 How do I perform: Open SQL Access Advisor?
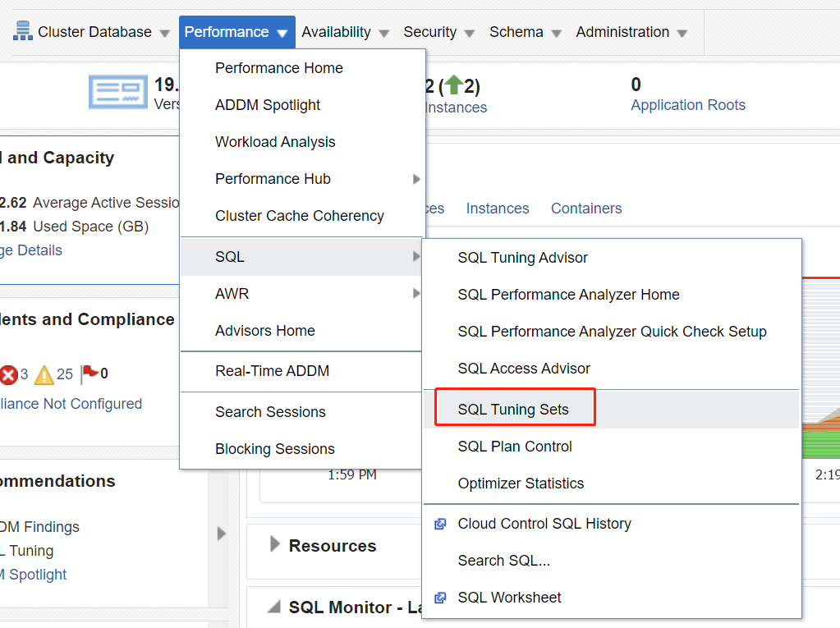tap(611, 369)
